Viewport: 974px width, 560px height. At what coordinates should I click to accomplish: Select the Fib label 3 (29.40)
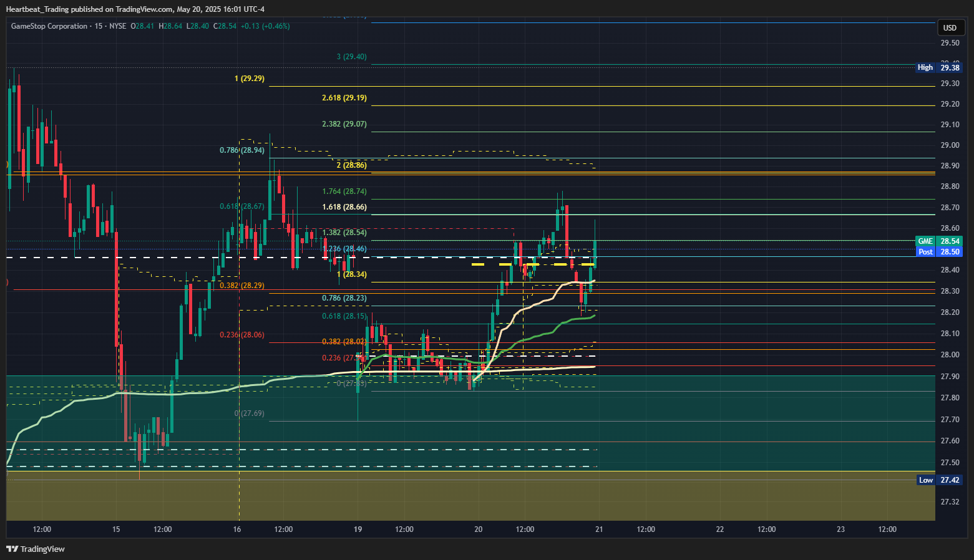pyautogui.click(x=352, y=57)
